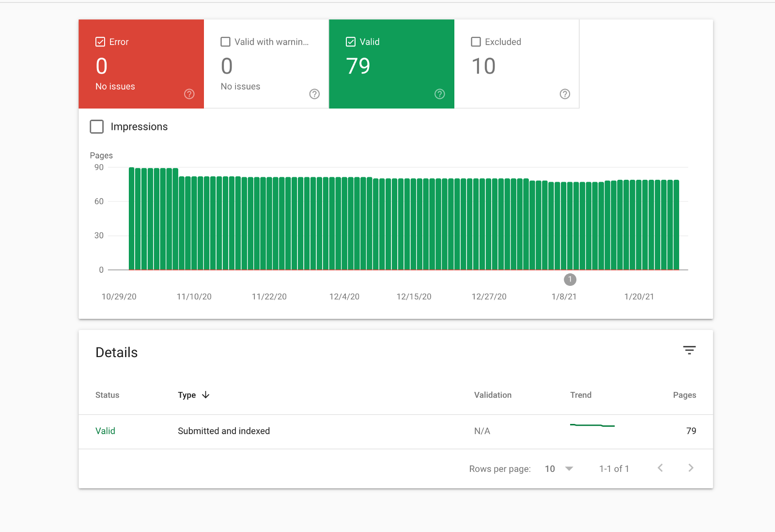This screenshot has height=532, width=775.
Task: Click the first green bar in chart
Action: 131,218
